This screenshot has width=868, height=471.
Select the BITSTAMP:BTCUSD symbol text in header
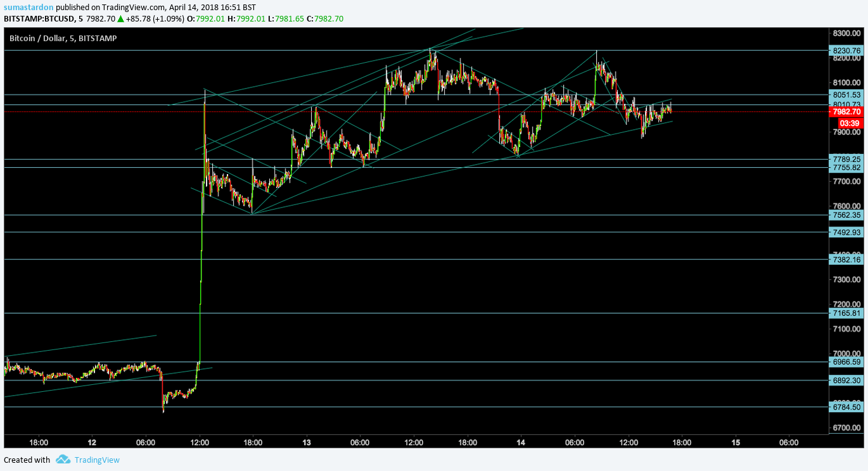pos(39,19)
